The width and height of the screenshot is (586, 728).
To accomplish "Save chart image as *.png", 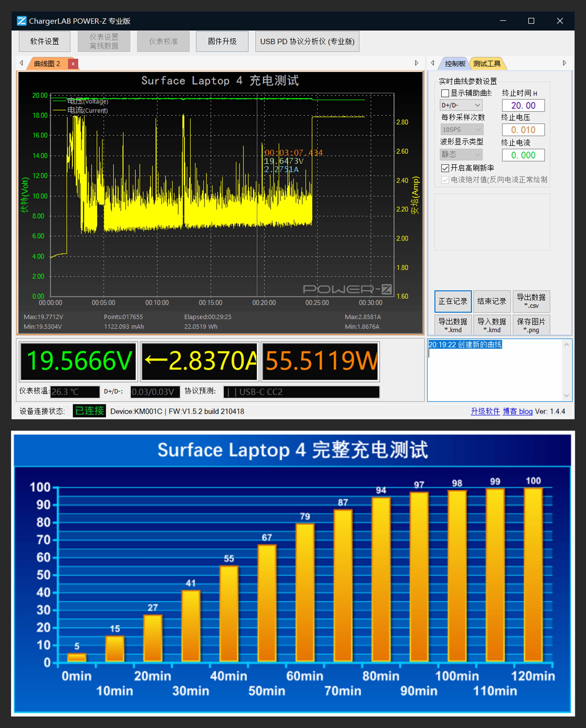I will point(531,325).
